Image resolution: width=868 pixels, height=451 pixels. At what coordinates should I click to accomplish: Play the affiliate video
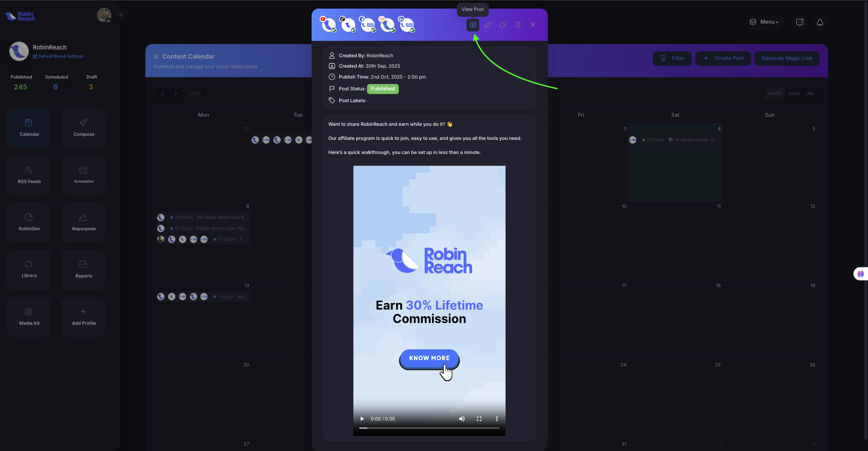click(x=362, y=419)
